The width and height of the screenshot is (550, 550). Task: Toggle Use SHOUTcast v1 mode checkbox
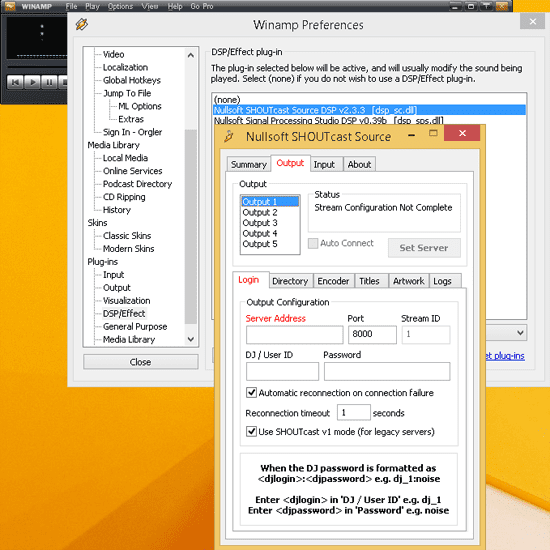point(251,431)
